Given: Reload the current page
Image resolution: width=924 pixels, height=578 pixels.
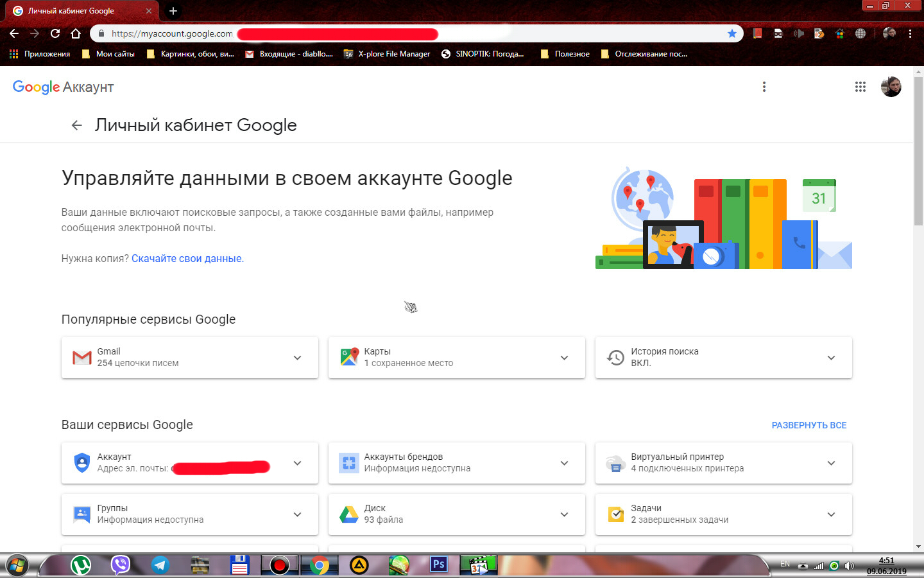Looking at the screenshot, I should pos(55,33).
